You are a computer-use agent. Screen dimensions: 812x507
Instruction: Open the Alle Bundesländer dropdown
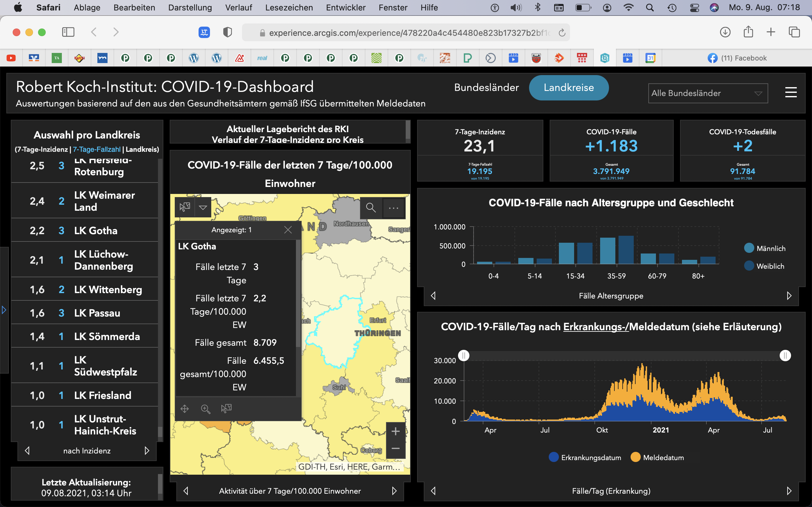point(708,93)
